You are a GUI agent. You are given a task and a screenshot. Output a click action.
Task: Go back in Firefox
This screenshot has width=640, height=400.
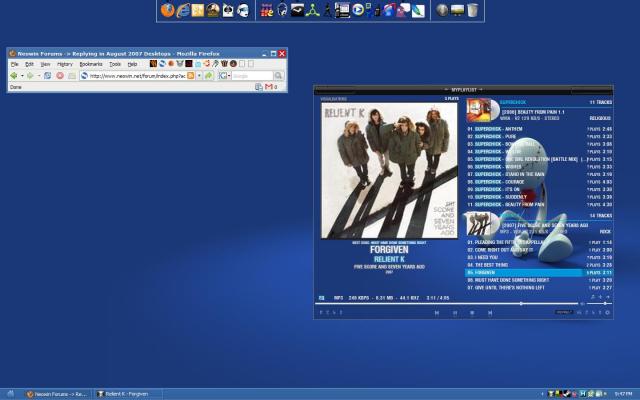point(13,76)
